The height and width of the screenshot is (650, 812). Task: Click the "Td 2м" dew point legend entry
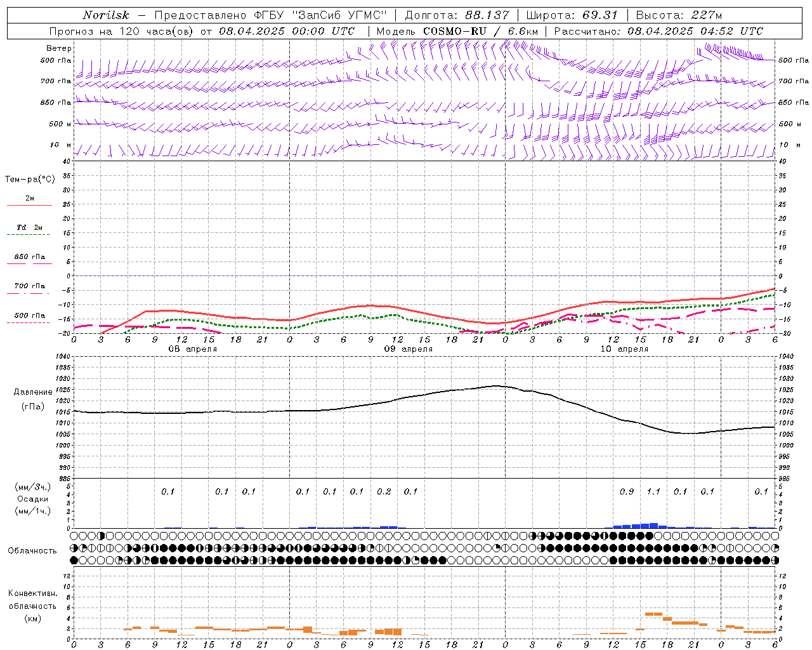[x=30, y=227]
